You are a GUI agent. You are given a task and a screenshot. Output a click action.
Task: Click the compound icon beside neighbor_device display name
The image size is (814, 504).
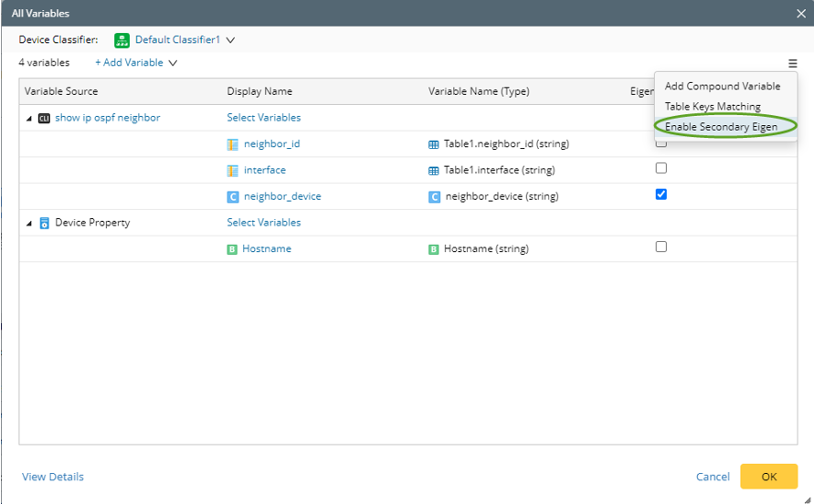coord(233,196)
